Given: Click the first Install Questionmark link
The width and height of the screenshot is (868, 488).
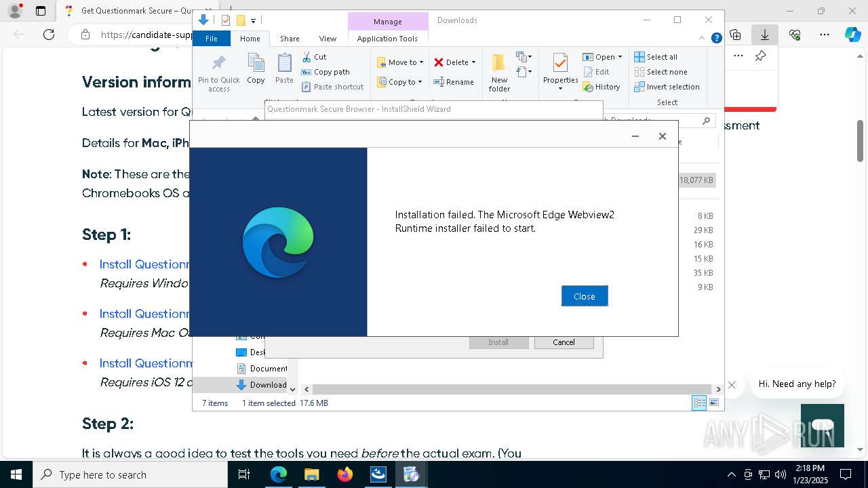Looking at the screenshot, I should point(144,264).
